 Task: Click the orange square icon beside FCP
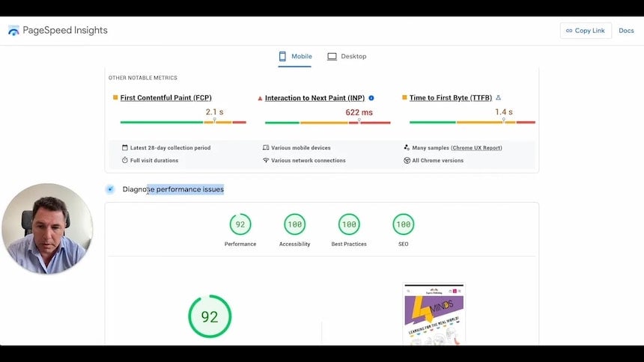pyautogui.click(x=115, y=97)
